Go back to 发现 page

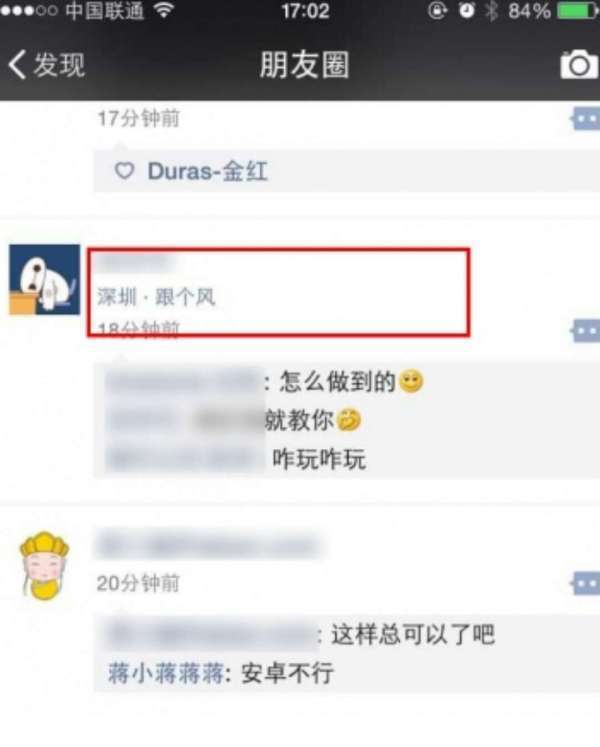(x=47, y=64)
